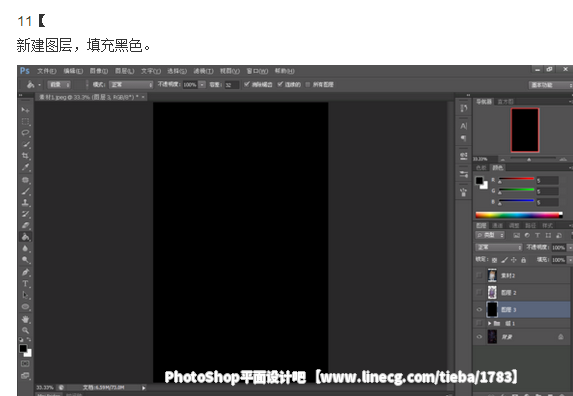Uncheck the 连续的 contiguous checkbox

click(x=280, y=84)
